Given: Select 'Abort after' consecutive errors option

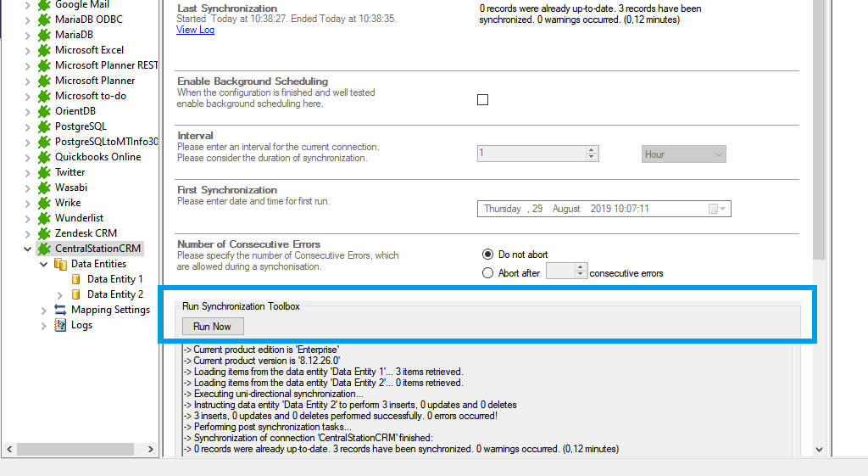Looking at the screenshot, I should click(x=487, y=273).
